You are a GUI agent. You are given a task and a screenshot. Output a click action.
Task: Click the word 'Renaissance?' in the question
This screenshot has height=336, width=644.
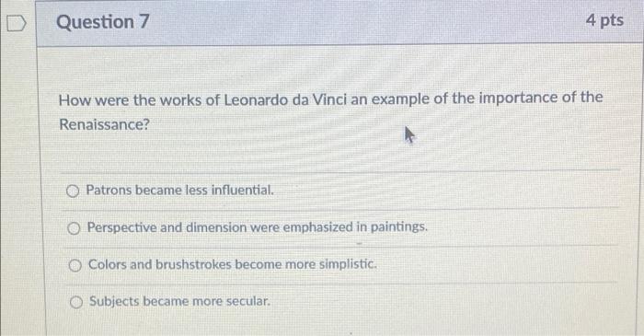pos(104,124)
